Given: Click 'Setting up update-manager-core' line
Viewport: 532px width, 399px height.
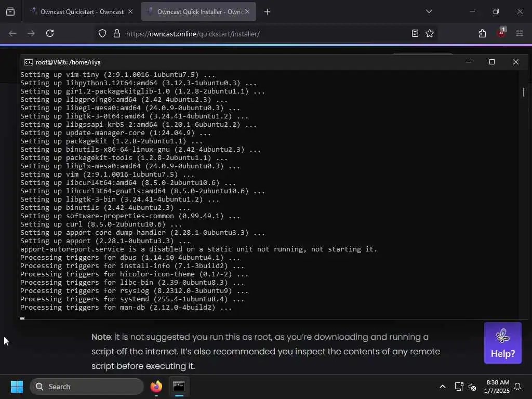Looking at the screenshot, I should click(x=115, y=133).
